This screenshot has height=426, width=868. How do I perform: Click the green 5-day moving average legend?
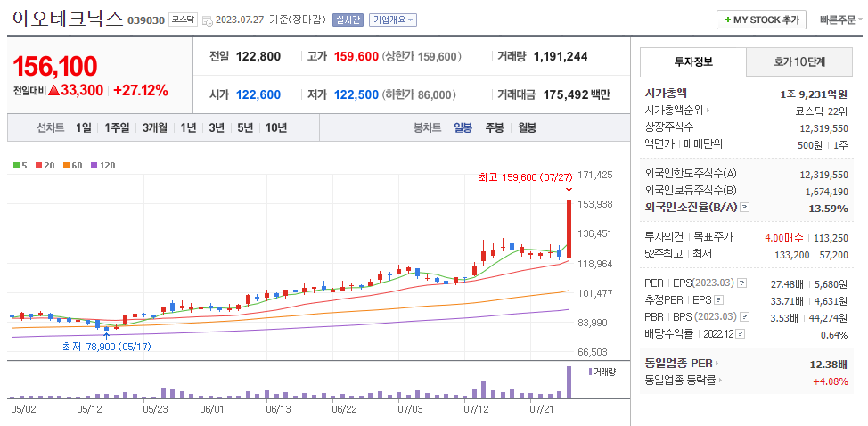[x=20, y=165]
